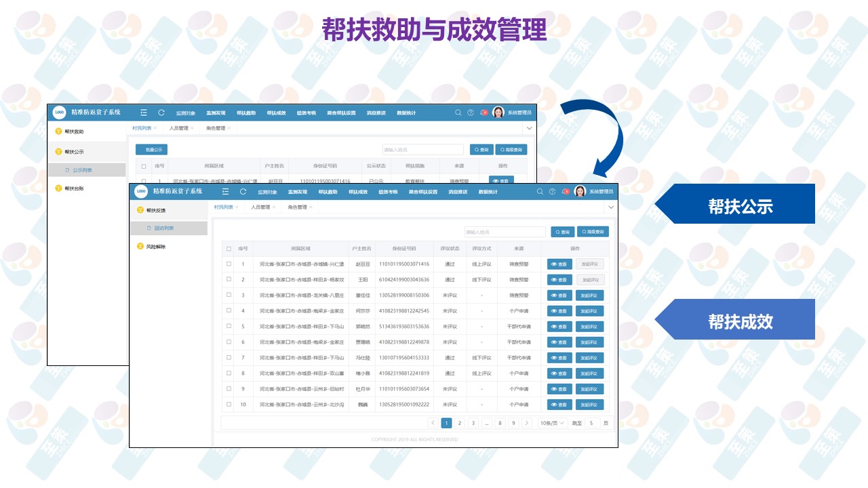Open the 10条/页 page size dropdown
Screen dimensions: 868x488
552,423
